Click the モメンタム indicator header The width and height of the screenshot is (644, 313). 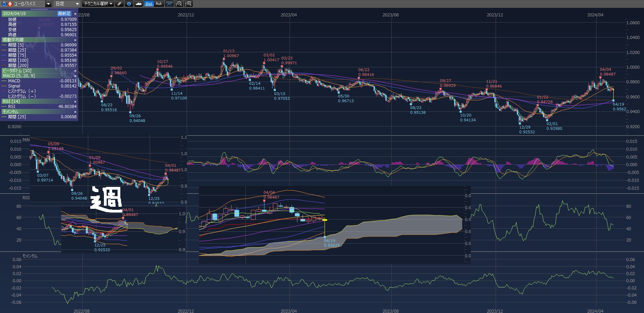point(11,112)
